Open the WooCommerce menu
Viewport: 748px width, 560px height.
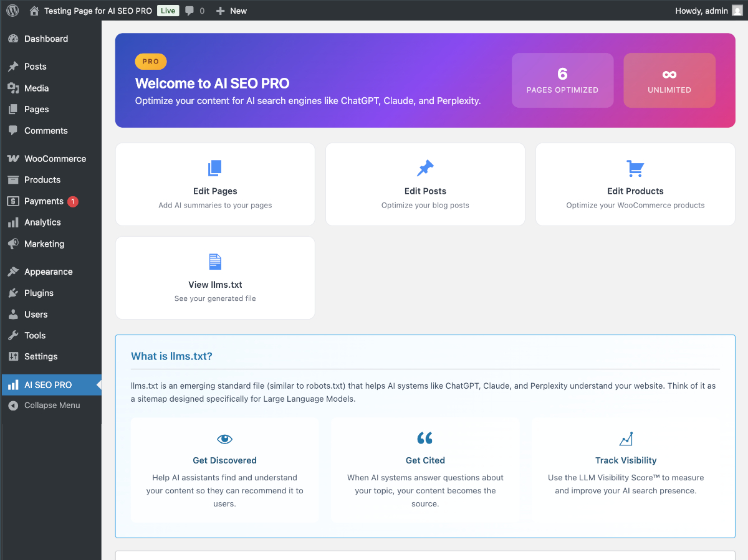point(51,159)
